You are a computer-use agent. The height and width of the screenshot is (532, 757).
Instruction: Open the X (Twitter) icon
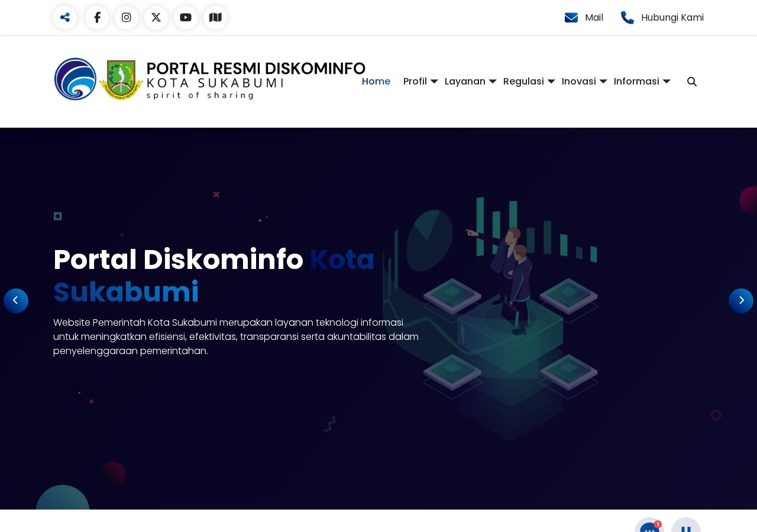[156, 18]
